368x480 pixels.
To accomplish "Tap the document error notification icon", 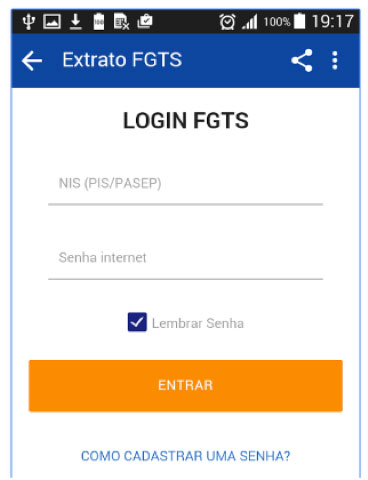I will pyautogui.click(x=121, y=22).
